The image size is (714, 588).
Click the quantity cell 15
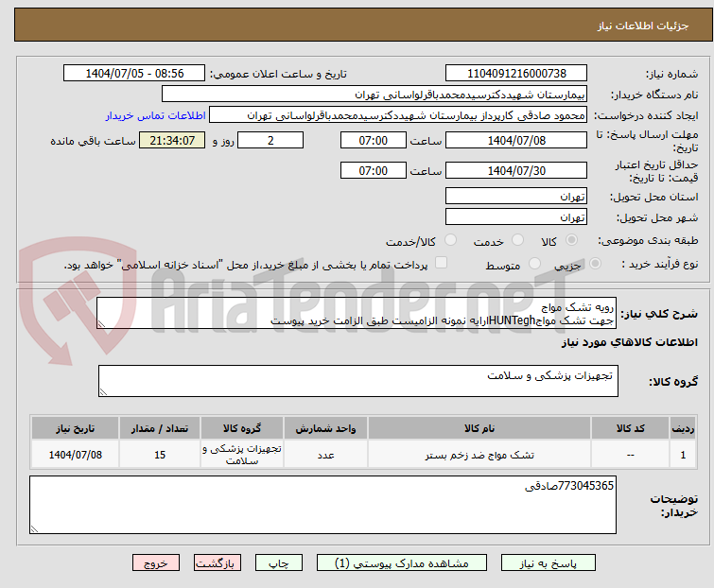pos(160,455)
